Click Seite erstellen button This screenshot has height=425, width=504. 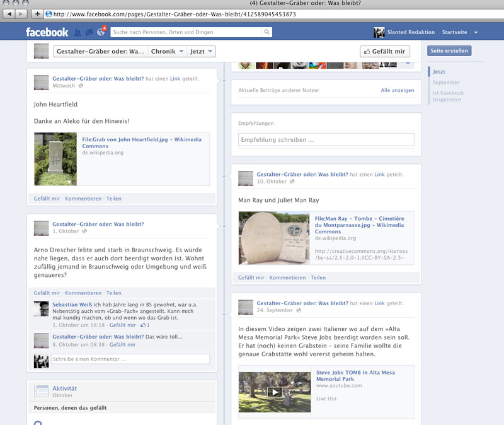coord(449,50)
